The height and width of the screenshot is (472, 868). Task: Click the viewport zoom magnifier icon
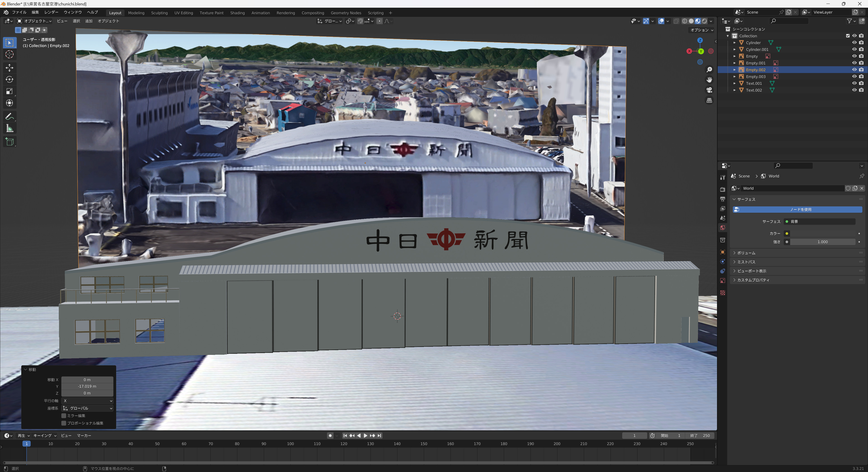coord(709,70)
